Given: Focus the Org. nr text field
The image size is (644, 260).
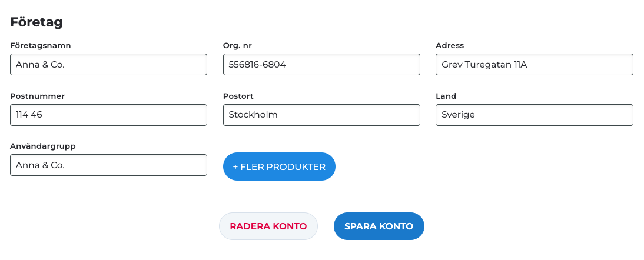Looking at the screenshot, I should pos(321,65).
